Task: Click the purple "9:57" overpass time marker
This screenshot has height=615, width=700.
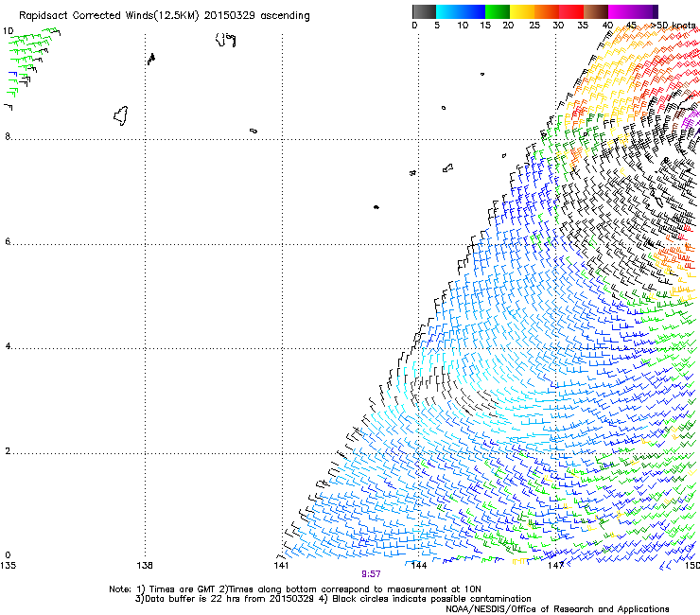Action: click(x=371, y=574)
